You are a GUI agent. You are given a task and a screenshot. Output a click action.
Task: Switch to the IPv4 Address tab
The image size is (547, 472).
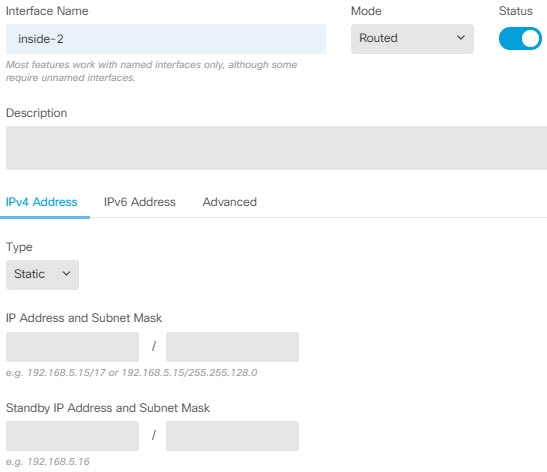(42, 202)
